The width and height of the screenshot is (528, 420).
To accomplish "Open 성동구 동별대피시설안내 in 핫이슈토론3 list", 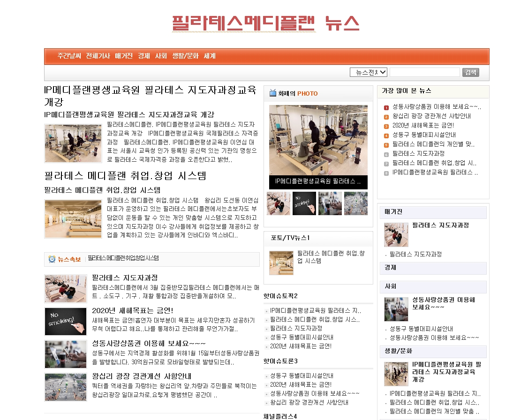I will pyautogui.click(x=302, y=376).
